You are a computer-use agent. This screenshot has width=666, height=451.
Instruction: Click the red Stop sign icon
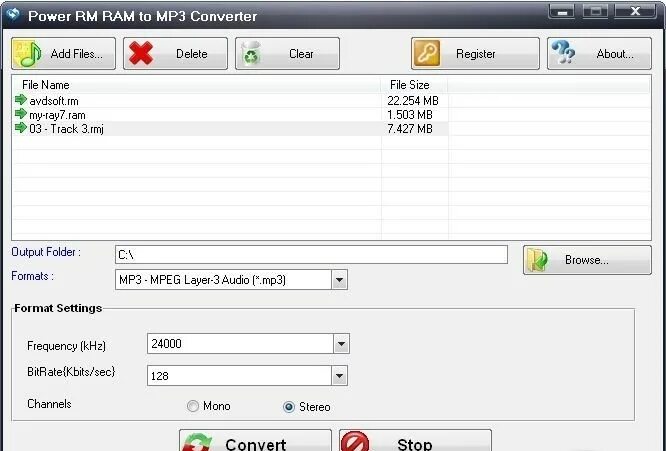[x=355, y=441]
